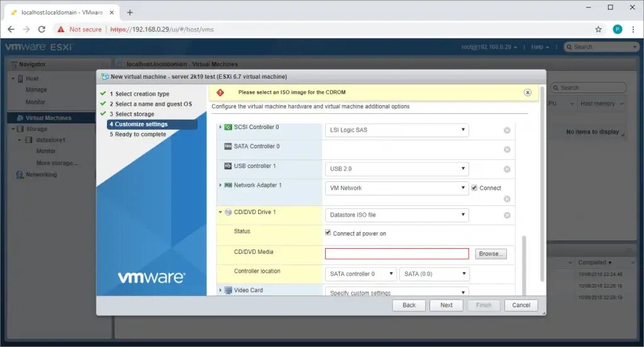Screen dimensions: 644x347
Task: Open the root@192.168.0.29 user menu
Action: click(x=489, y=47)
